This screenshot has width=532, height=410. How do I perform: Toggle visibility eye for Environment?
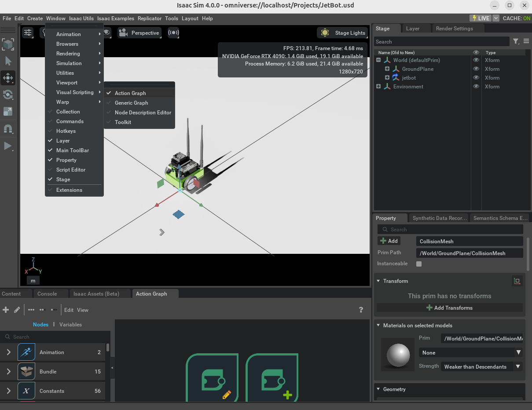[476, 86]
